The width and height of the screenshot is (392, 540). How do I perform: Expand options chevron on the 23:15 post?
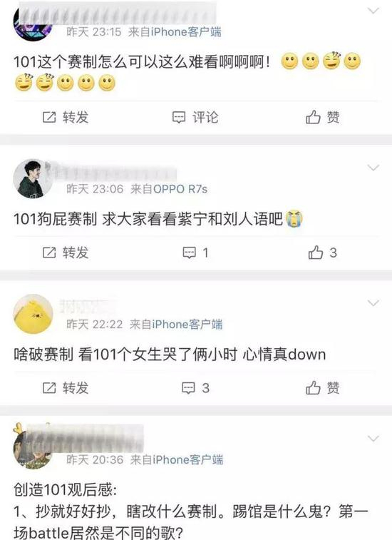click(373, 11)
